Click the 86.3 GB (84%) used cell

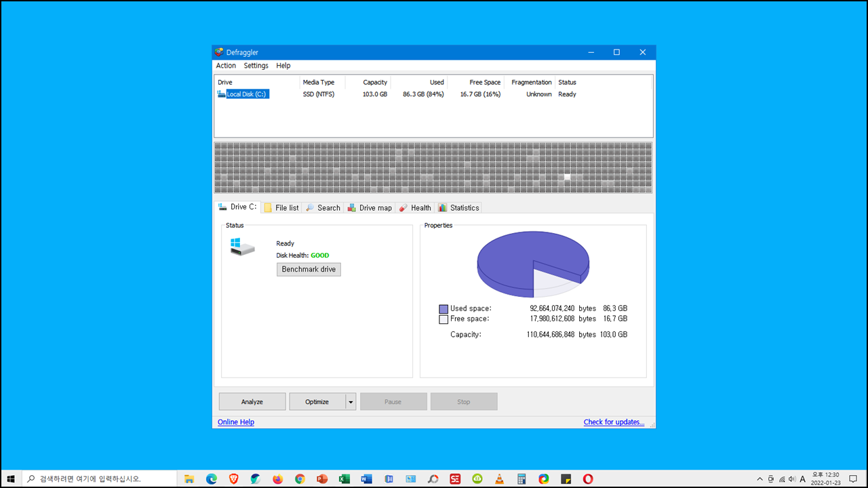click(423, 94)
